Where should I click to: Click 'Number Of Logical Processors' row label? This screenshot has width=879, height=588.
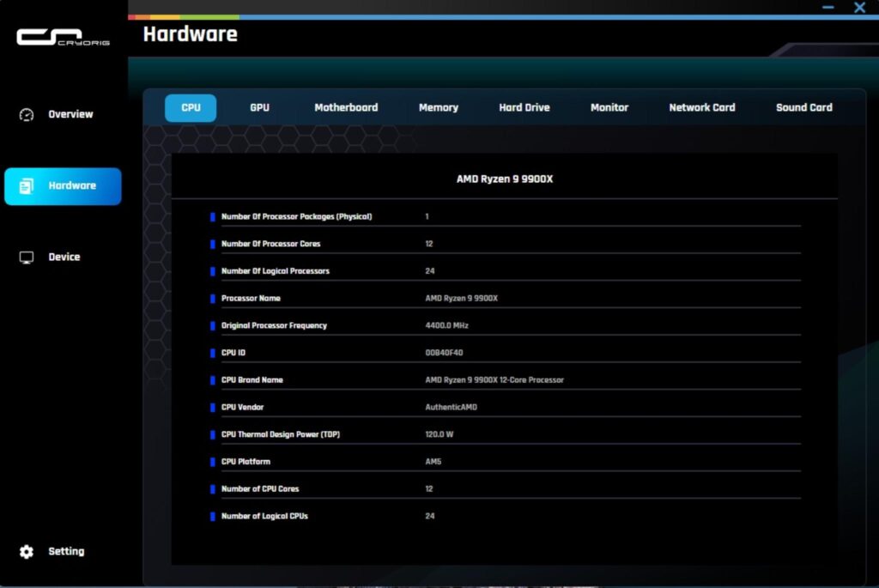pyautogui.click(x=276, y=271)
